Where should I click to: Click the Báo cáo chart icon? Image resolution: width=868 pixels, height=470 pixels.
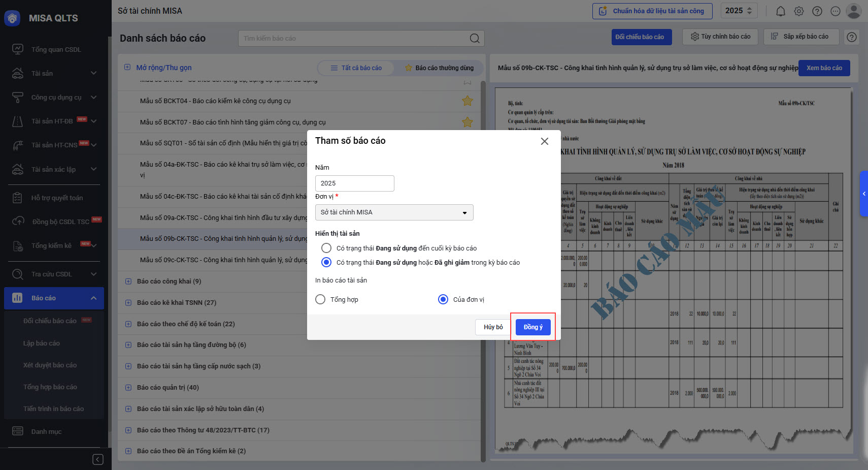pos(17,298)
